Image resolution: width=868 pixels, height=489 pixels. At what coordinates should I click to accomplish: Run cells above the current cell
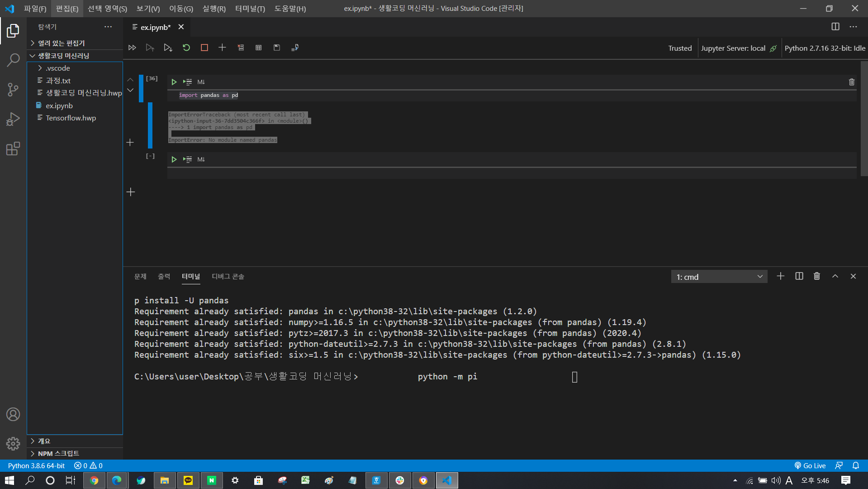(150, 48)
